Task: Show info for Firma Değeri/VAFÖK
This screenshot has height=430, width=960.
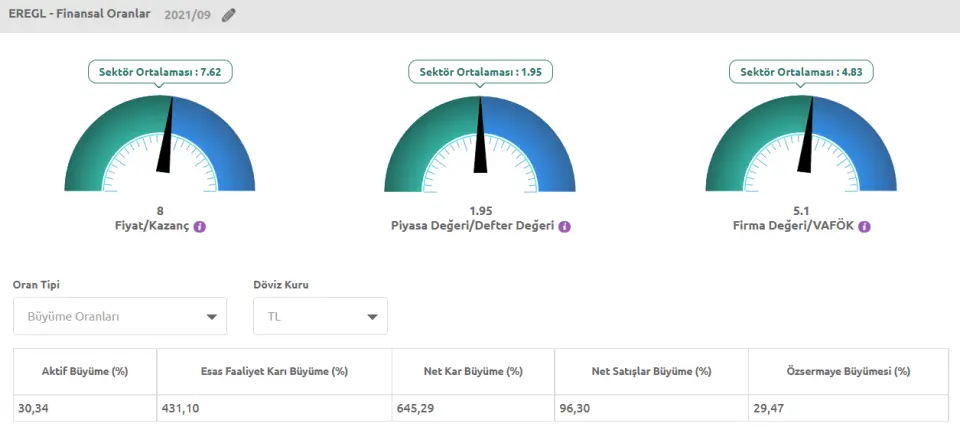Action: [865, 227]
